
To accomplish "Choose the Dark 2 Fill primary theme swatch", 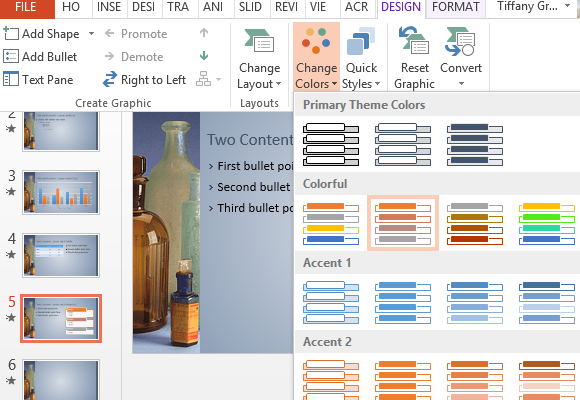I will (475, 145).
